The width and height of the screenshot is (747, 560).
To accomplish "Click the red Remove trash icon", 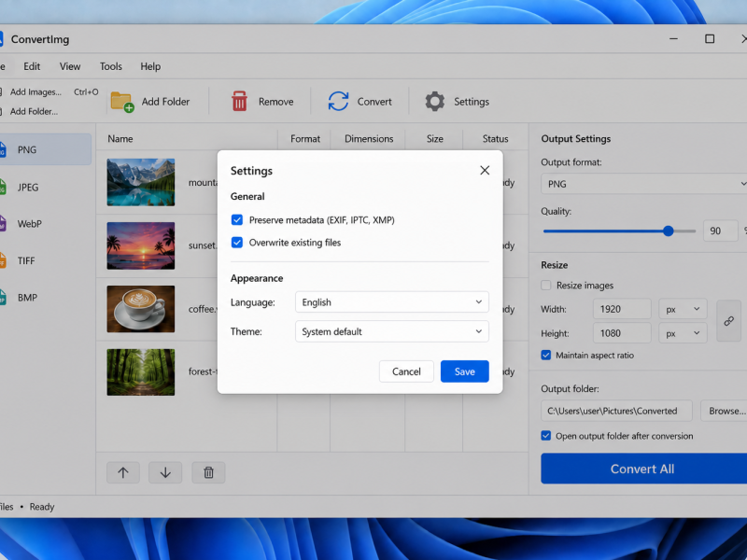I will (239, 102).
